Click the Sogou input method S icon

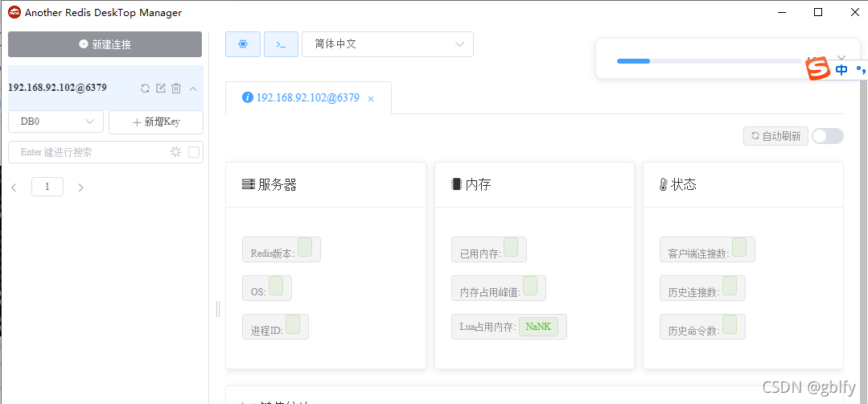click(x=818, y=69)
